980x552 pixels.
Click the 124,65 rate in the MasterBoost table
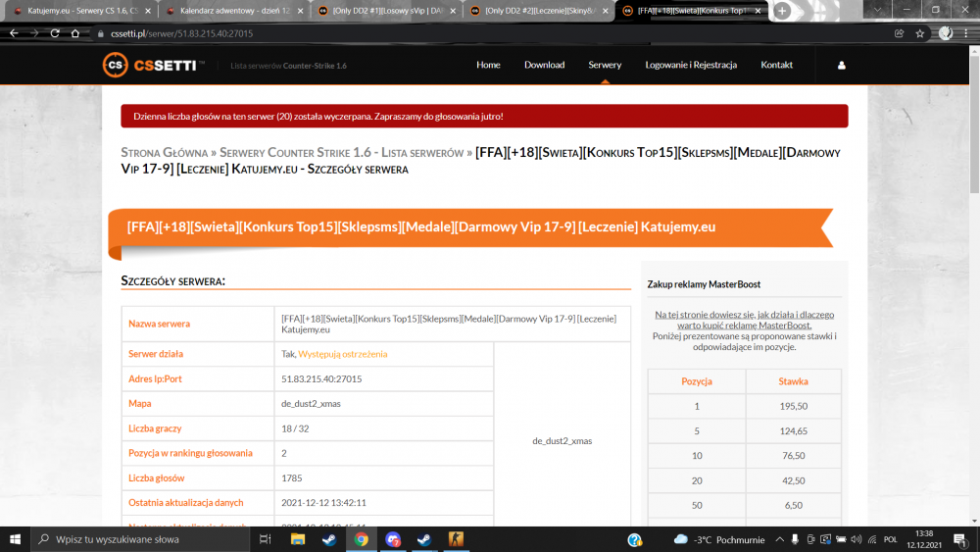793,431
